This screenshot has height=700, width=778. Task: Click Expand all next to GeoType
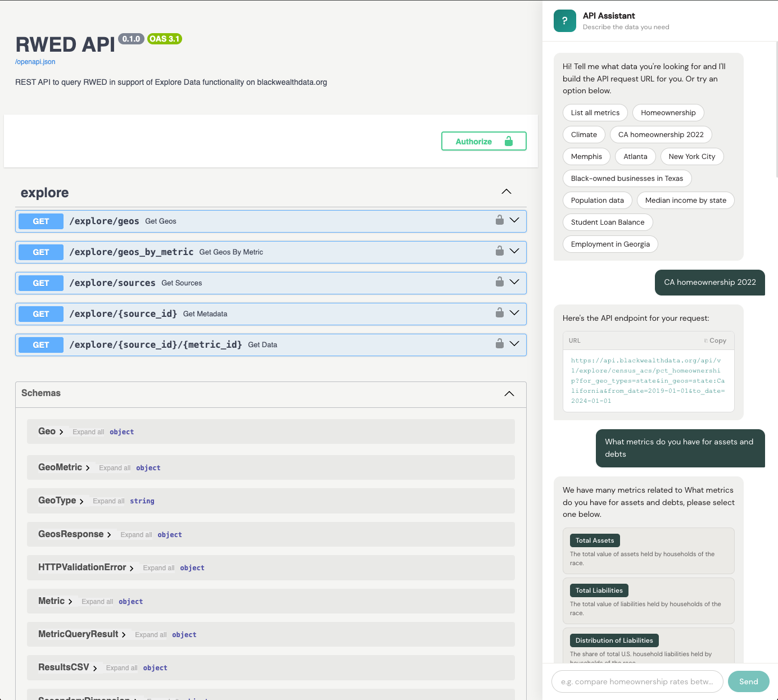click(x=108, y=501)
